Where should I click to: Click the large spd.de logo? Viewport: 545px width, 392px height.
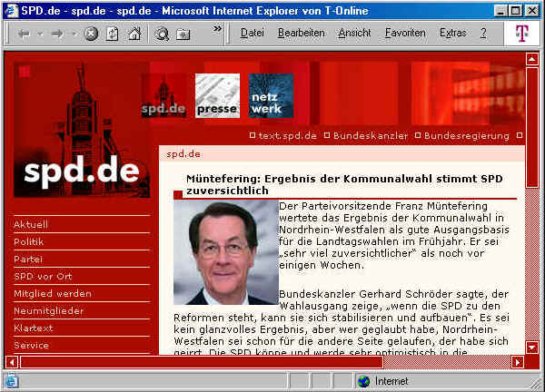(82, 130)
